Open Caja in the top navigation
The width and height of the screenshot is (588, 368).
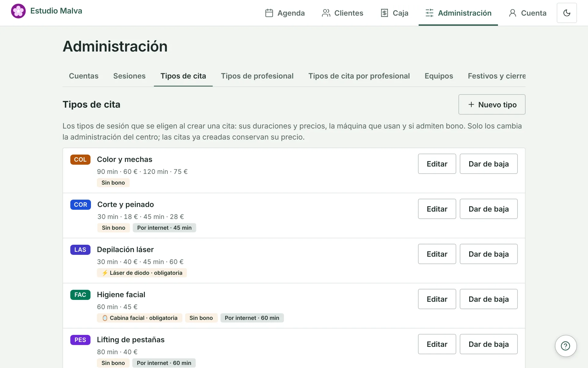click(x=394, y=13)
